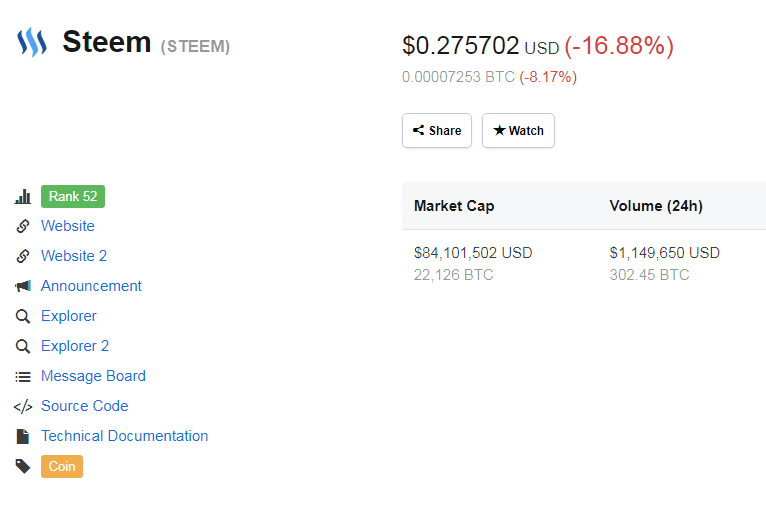Click the bar chart icon beside Rank 52
Viewport: 766px width, 521px height.
pyautogui.click(x=23, y=197)
